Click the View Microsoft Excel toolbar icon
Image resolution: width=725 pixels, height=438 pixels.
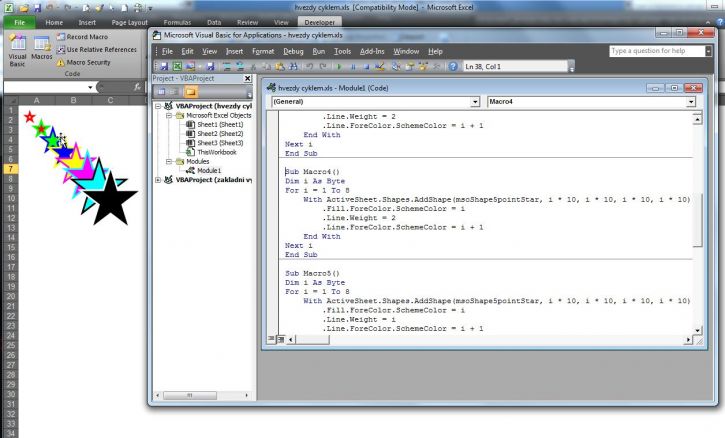click(x=177, y=67)
